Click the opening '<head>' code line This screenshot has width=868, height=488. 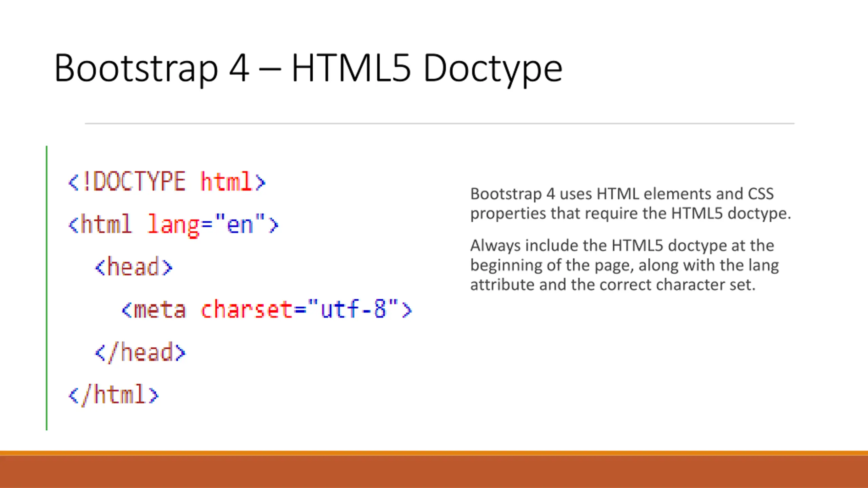point(134,267)
